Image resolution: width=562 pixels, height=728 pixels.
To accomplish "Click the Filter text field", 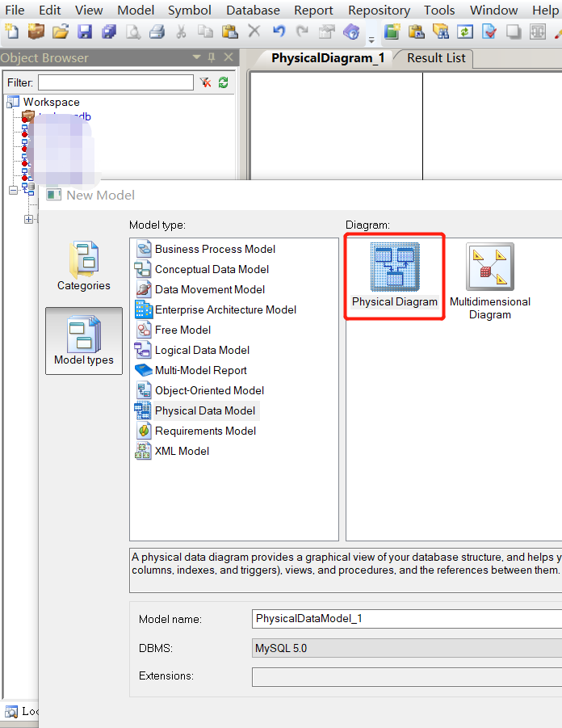I will click(x=115, y=82).
